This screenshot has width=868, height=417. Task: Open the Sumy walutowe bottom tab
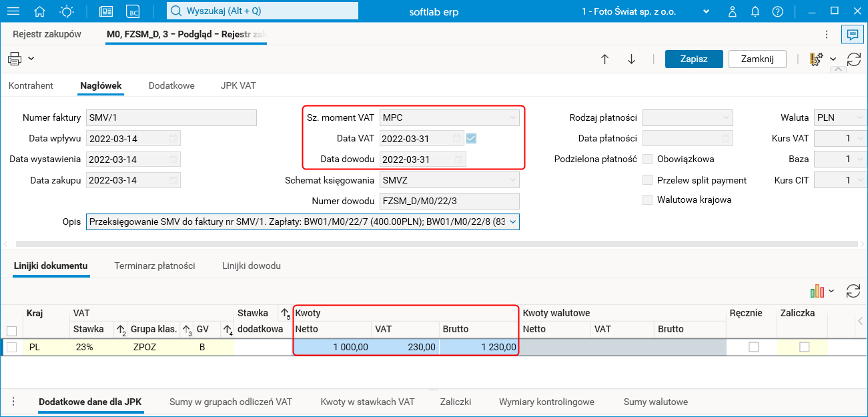tap(656, 402)
